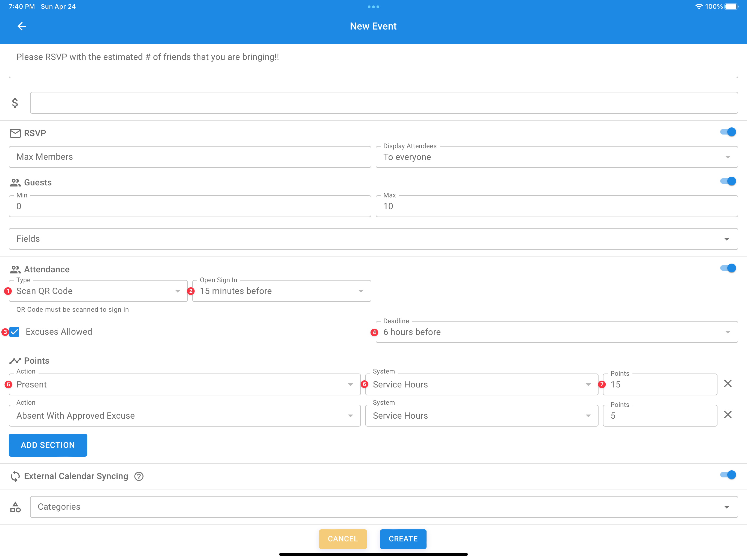Tap 'QR Code must be scanned' hint text

pyautogui.click(x=73, y=310)
